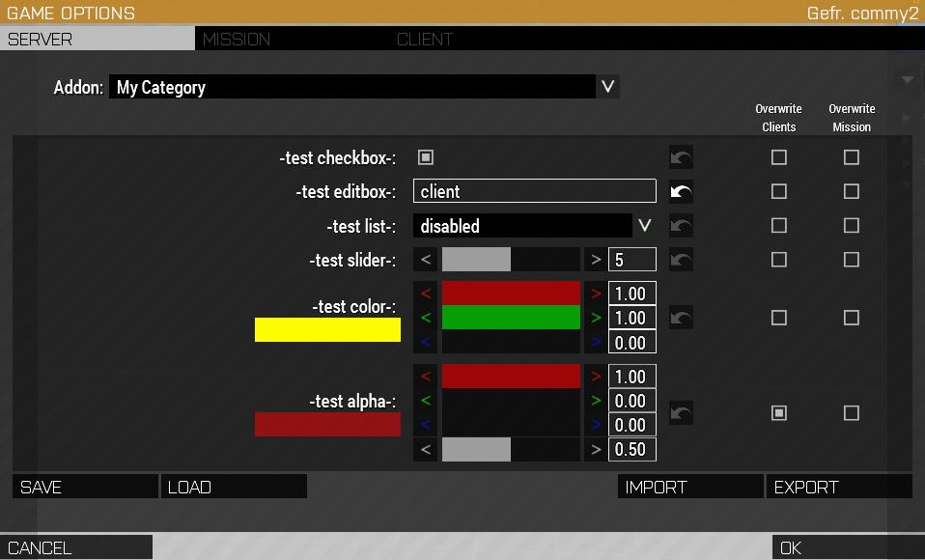
Task: Focus the test color blue value field
Action: click(632, 342)
